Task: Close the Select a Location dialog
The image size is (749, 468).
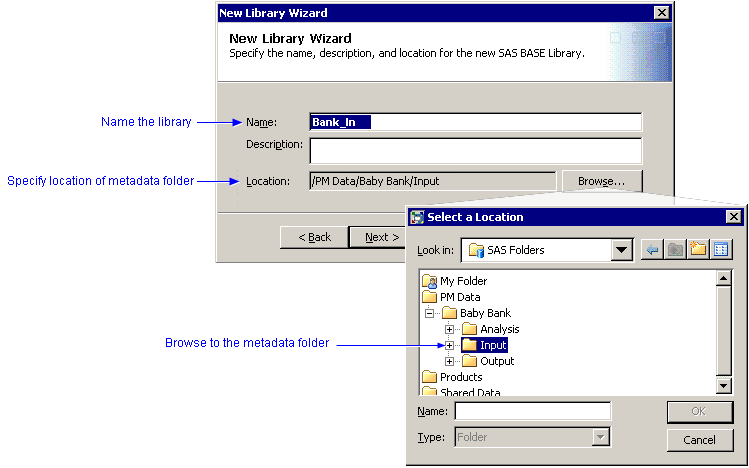Action: [733, 217]
